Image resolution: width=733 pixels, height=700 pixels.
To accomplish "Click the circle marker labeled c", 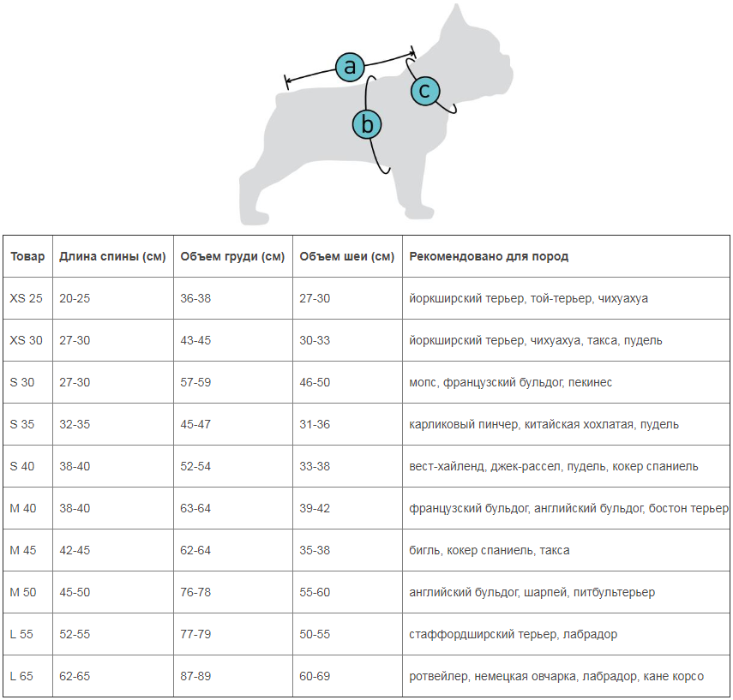I will point(425,91).
